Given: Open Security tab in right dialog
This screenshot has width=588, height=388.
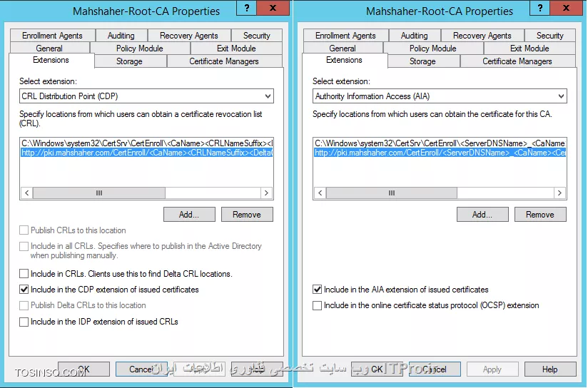Looking at the screenshot, I should [549, 35].
